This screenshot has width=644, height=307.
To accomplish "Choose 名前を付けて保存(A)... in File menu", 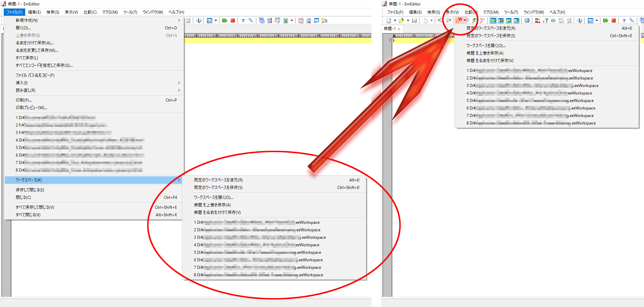I will pyautogui.click(x=35, y=43).
